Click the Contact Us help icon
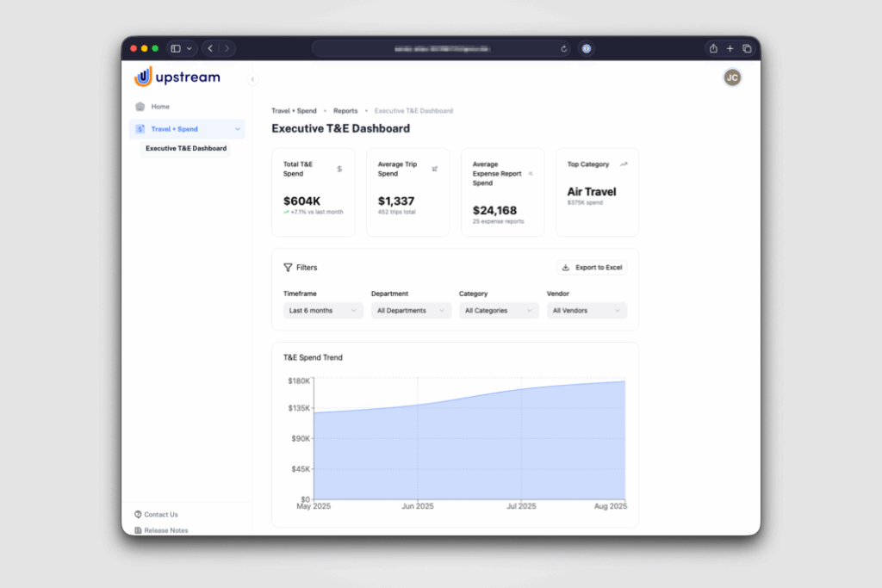Screen dimensions: 882x588 point(138,514)
